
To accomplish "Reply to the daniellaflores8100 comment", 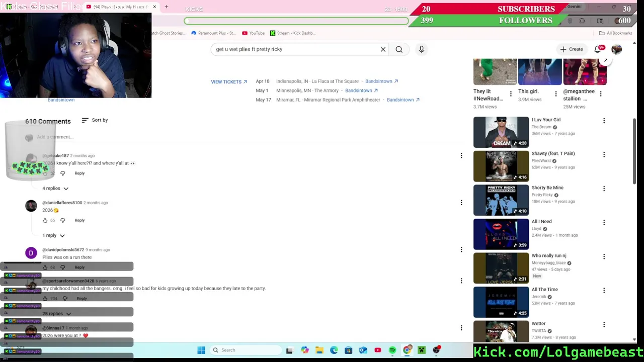I will [79, 220].
